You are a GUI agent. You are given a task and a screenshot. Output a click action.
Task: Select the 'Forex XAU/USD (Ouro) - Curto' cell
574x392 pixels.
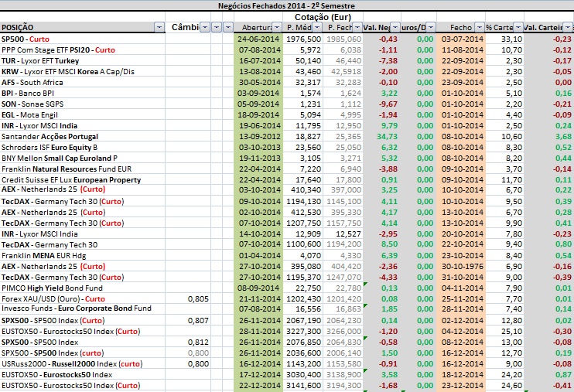83,299
